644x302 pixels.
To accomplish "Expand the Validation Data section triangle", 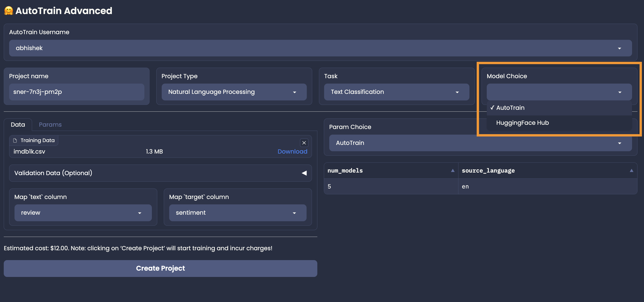I will (304, 173).
